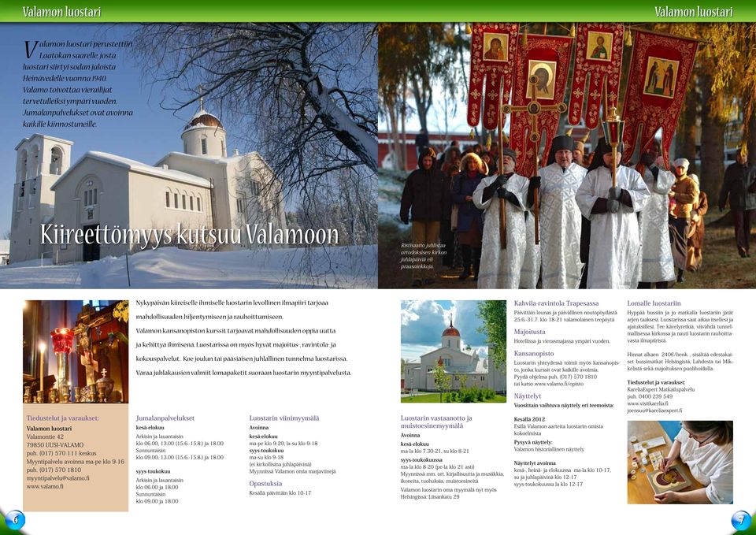The width and height of the screenshot is (756, 535).
Task: Select the 'Luostarin viinimyymälä' heading
Action: pyautogui.click(x=284, y=418)
